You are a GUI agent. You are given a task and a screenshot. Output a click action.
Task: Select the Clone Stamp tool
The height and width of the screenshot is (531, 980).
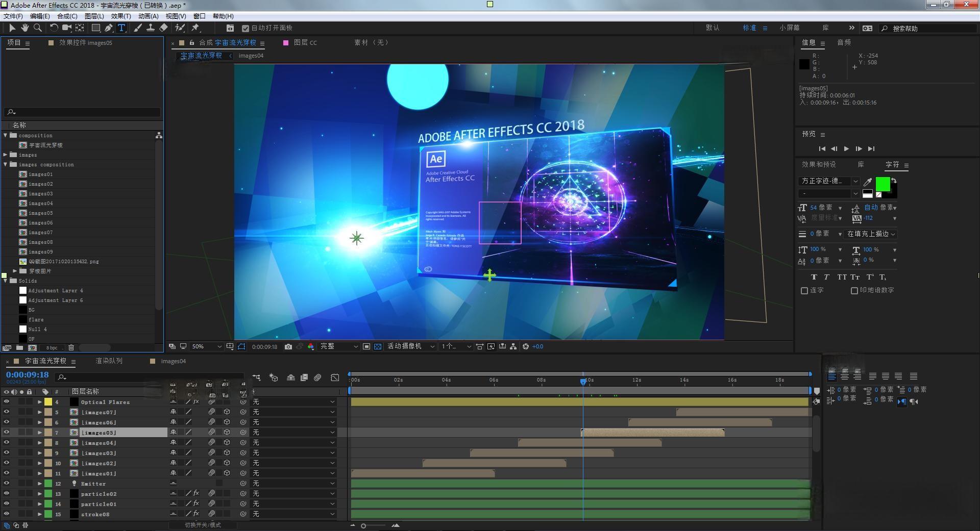[x=151, y=28]
